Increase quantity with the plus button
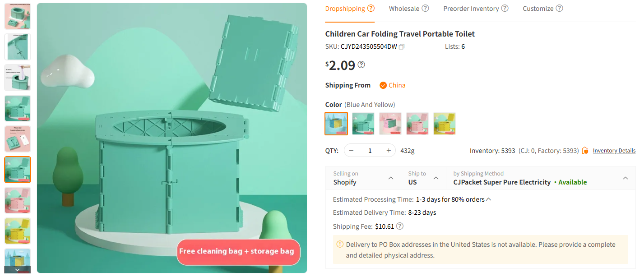This screenshot has height=277, width=644. (x=388, y=150)
